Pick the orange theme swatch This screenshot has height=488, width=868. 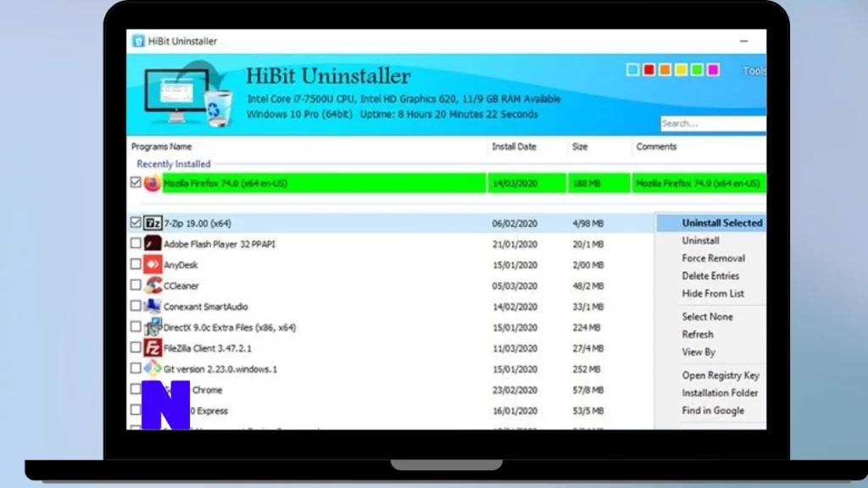tap(665, 69)
